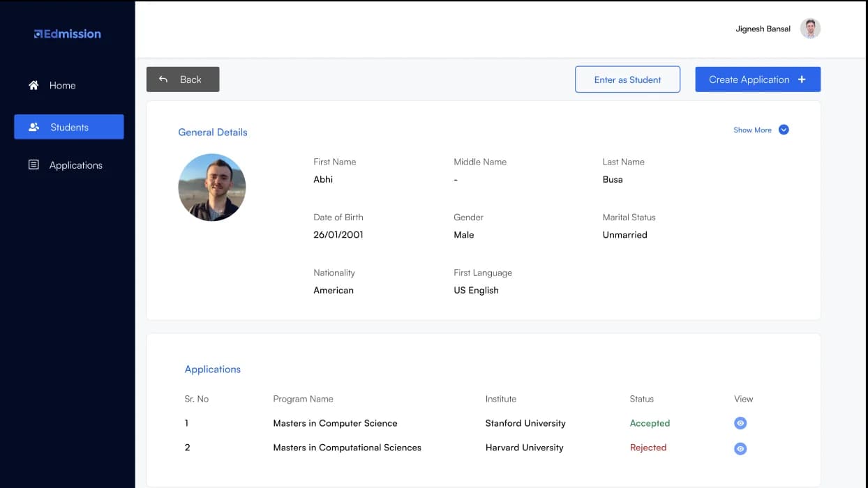This screenshot has height=488, width=868.
Task: Click the Jignesh Bansal username
Action: click(763, 29)
